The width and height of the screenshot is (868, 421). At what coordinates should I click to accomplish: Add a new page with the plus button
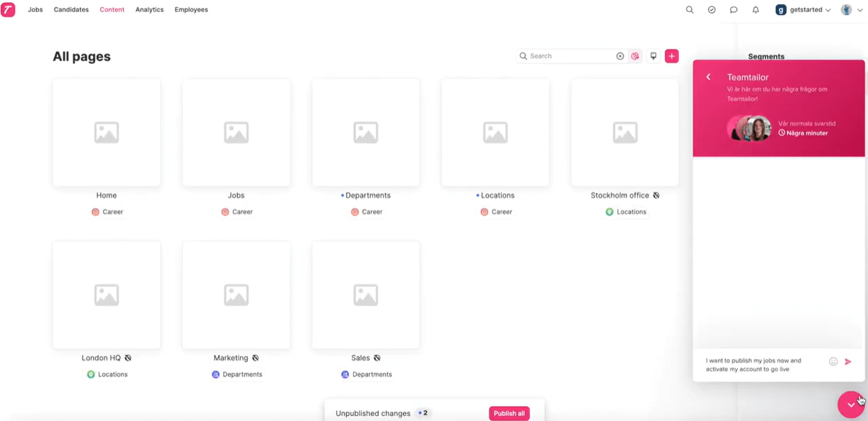(671, 56)
